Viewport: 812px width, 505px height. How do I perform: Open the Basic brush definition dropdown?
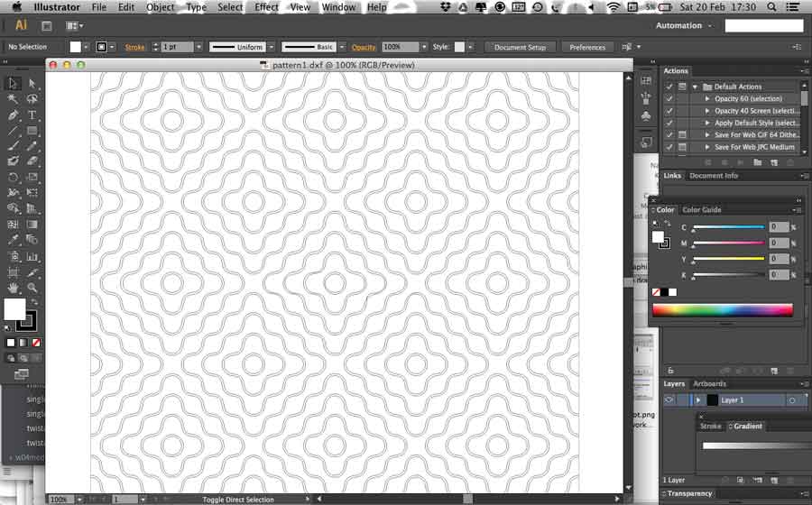[x=342, y=47]
